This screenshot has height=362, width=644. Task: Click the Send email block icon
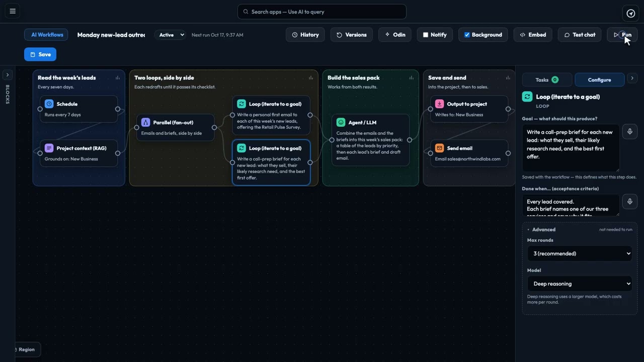pos(439,148)
